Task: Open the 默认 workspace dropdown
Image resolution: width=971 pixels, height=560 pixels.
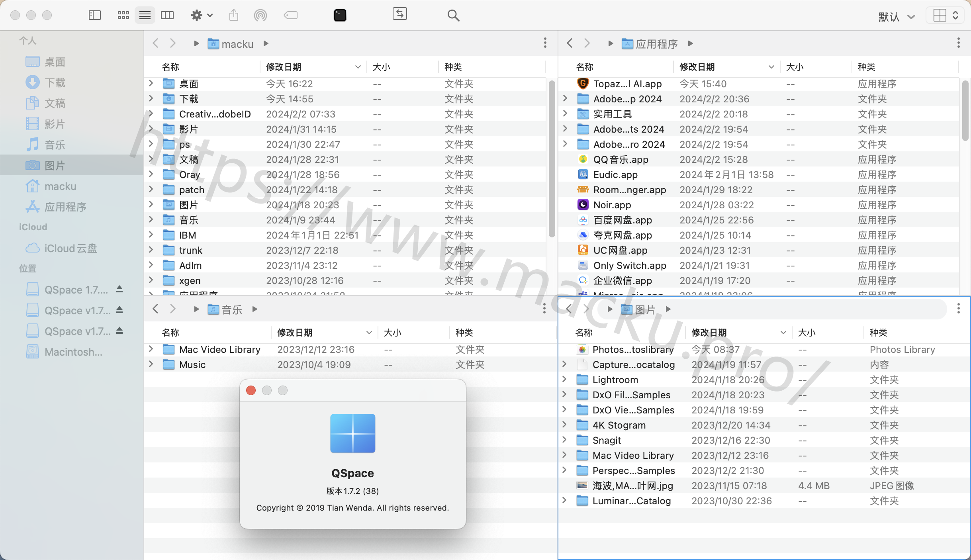Action: [x=897, y=17]
